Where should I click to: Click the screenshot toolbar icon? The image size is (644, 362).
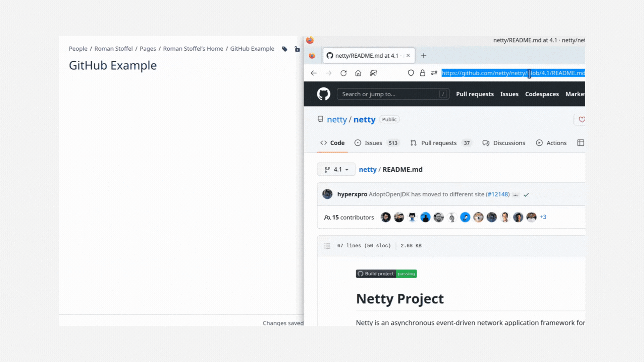point(373,73)
